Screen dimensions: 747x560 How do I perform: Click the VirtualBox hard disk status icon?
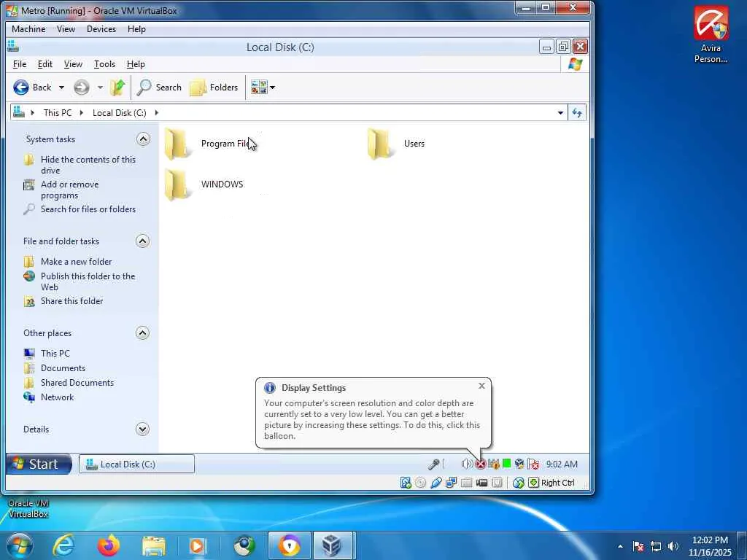[x=406, y=483]
